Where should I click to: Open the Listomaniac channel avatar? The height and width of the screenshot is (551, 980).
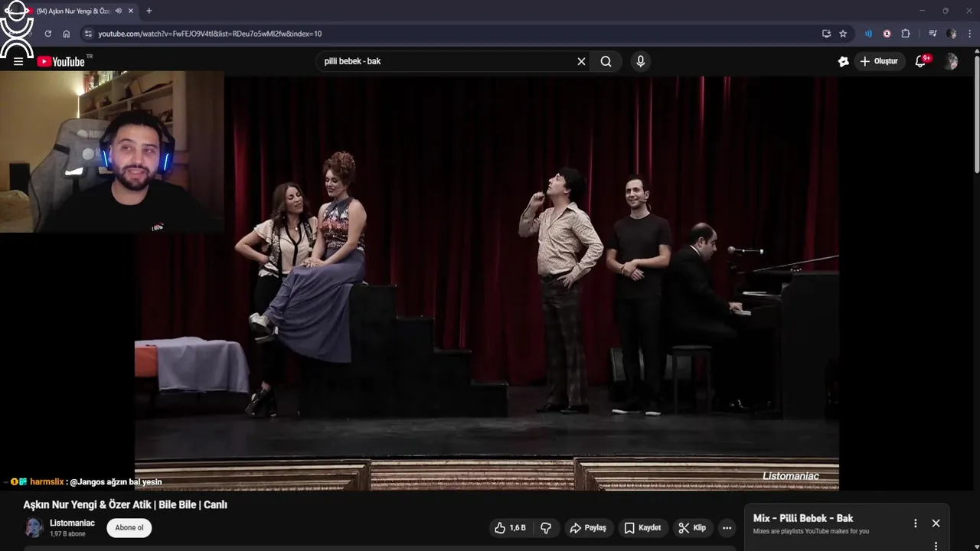(34, 528)
